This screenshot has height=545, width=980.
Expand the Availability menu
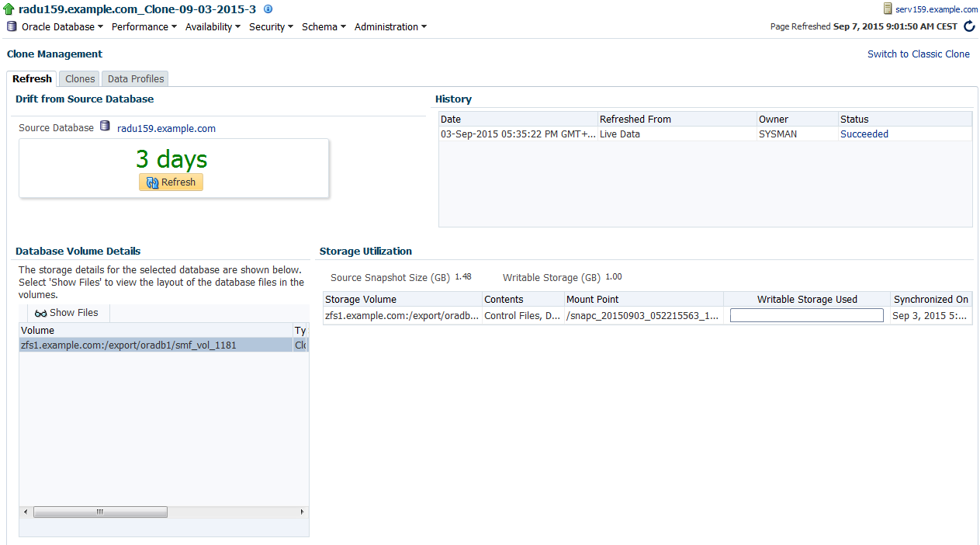pyautogui.click(x=213, y=26)
